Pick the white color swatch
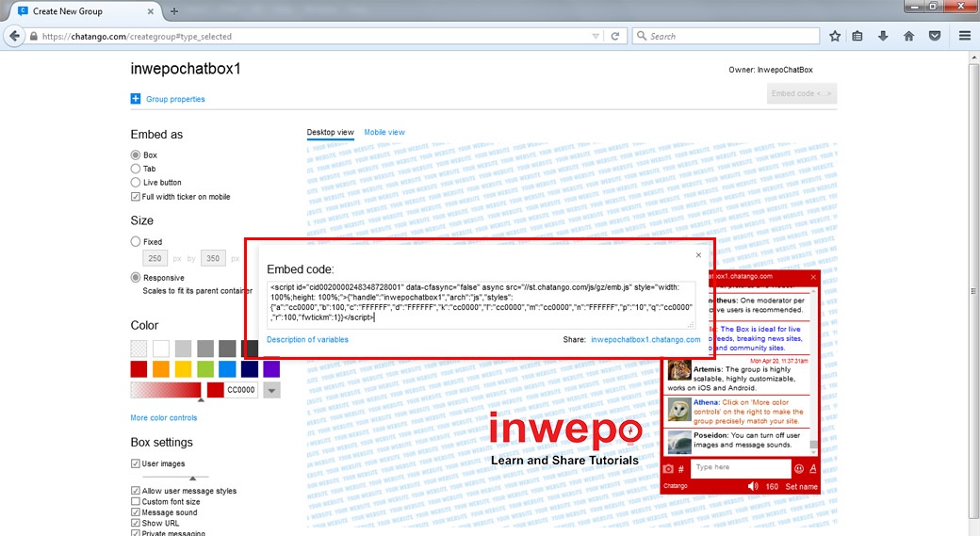Viewport: 980px width, 536px height. tap(160, 348)
